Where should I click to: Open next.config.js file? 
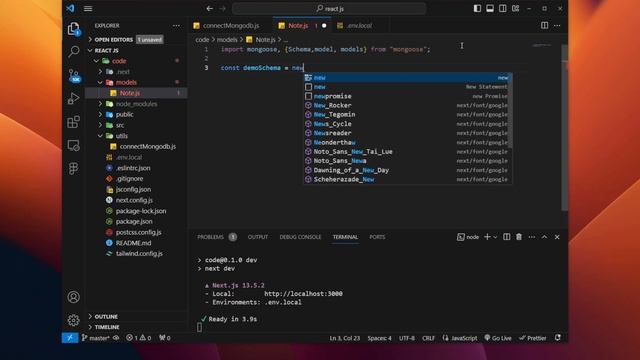(136, 200)
